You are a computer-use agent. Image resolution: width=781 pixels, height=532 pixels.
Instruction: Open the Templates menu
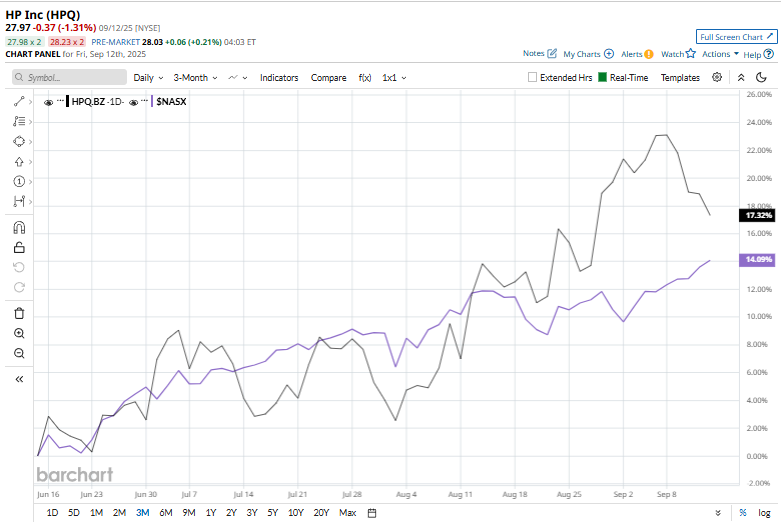pos(680,78)
